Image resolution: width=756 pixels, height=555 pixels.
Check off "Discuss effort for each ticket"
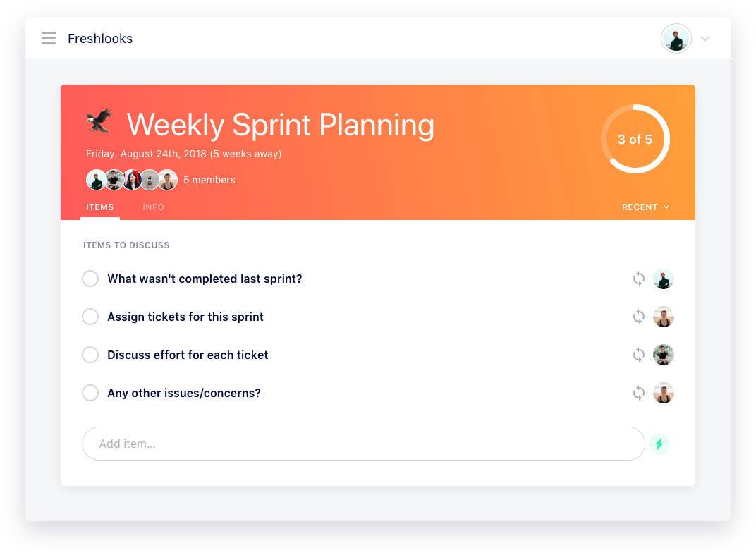click(90, 355)
